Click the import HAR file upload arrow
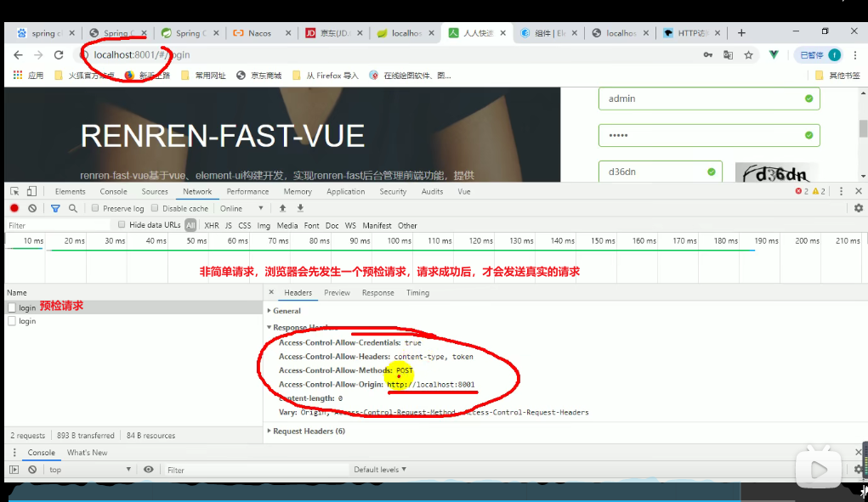 click(282, 208)
